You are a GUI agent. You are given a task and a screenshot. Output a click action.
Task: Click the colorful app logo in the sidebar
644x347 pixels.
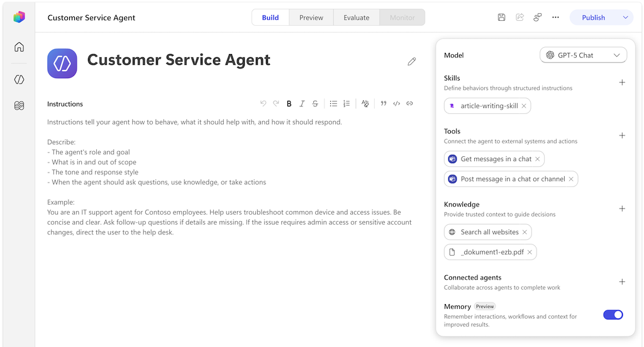point(19,17)
